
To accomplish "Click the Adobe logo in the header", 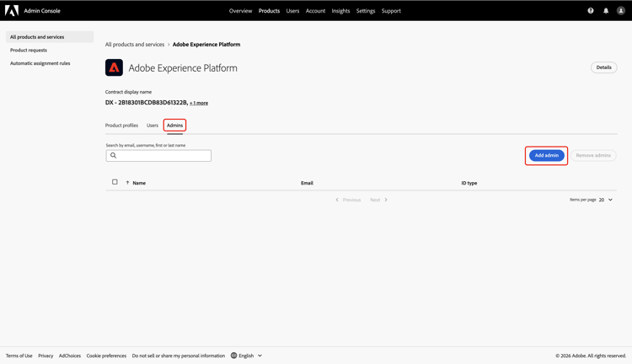I will (x=12, y=10).
